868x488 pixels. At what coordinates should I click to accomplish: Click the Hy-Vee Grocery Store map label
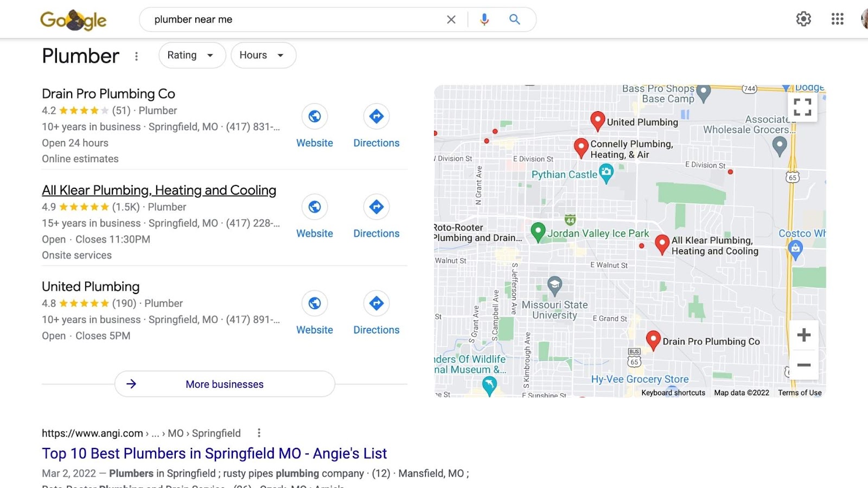click(640, 379)
